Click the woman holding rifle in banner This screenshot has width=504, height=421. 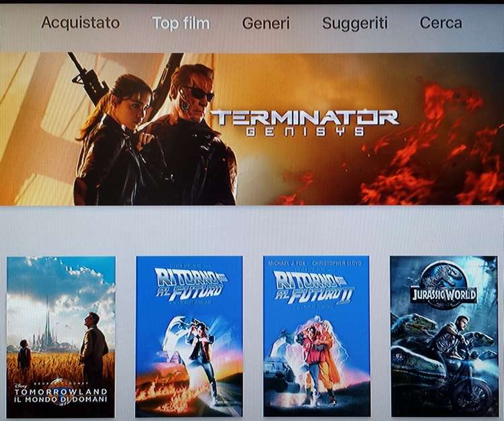[x=119, y=141]
